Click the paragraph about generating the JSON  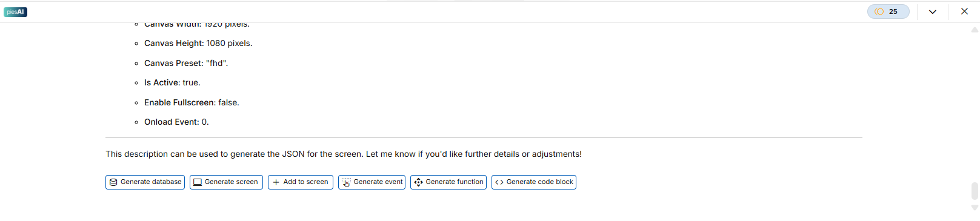[x=344, y=154]
